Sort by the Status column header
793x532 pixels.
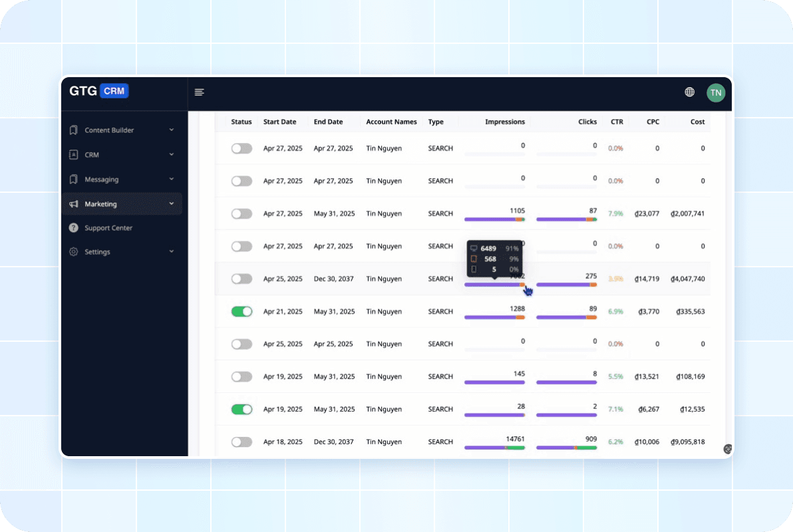[x=241, y=122]
